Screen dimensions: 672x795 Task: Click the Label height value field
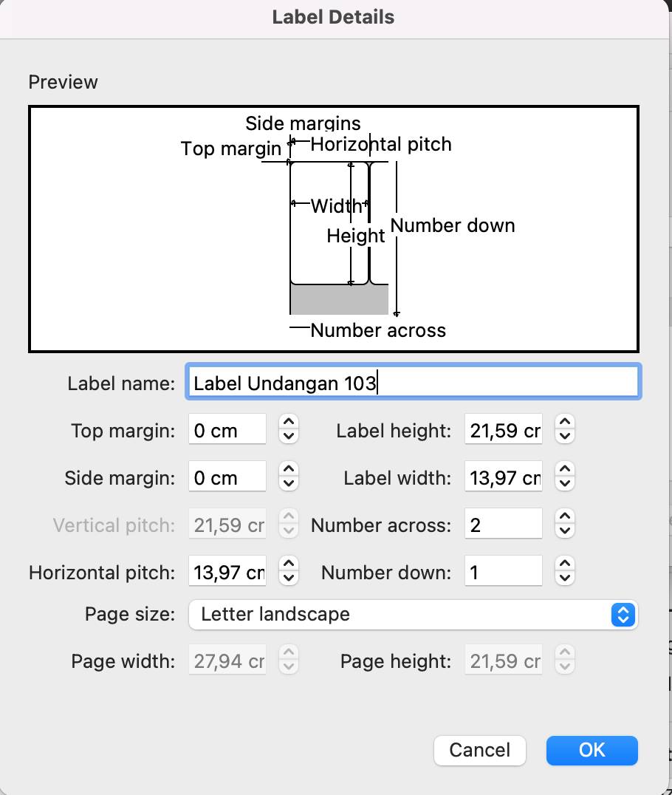click(x=503, y=429)
